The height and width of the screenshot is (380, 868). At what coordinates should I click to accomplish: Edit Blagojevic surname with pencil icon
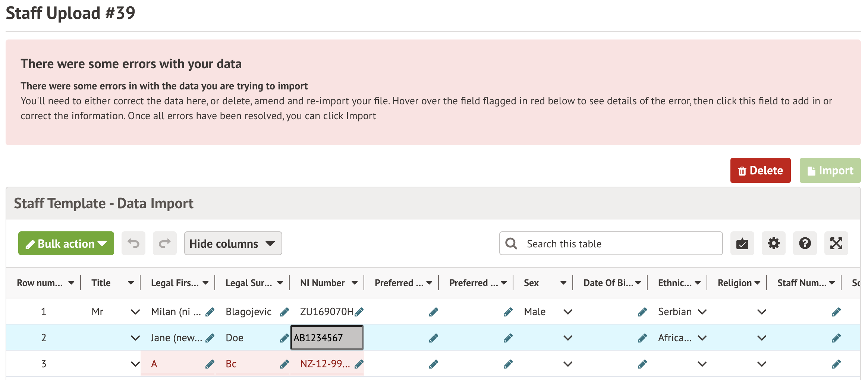[x=284, y=312]
